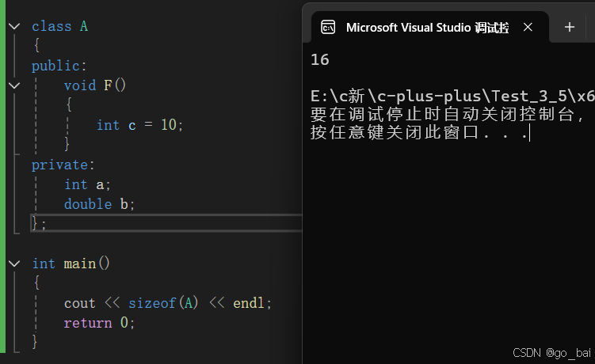Select the Microsoft Visual Studio debug console tab

pyautogui.click(x=430, y=27)
